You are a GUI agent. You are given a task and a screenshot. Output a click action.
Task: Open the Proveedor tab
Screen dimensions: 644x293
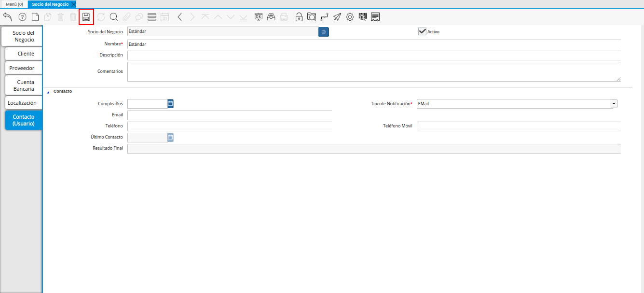pos(23,68)
